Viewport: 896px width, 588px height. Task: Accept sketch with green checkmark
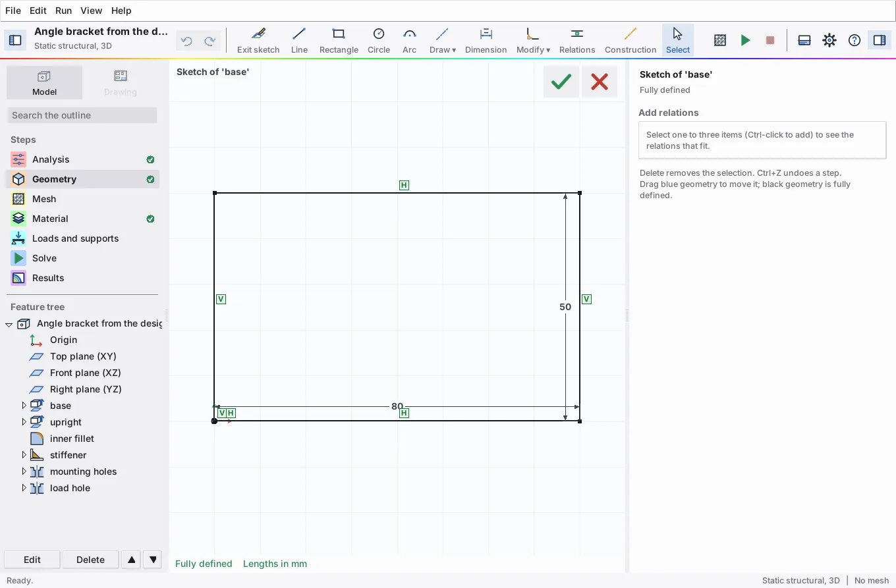coord(561,82)
